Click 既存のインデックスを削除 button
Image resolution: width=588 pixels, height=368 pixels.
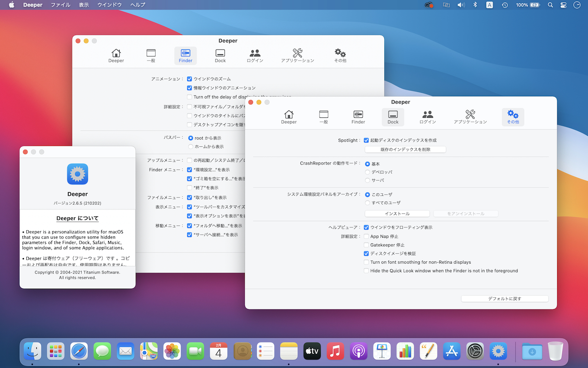tap(405, 149)
